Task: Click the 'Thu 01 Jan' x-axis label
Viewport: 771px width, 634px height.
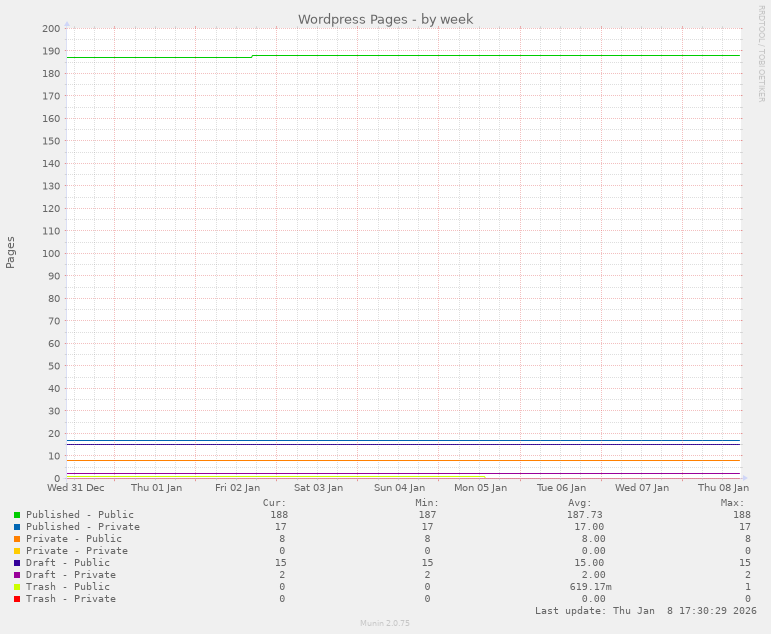Action: coord(156,487)
